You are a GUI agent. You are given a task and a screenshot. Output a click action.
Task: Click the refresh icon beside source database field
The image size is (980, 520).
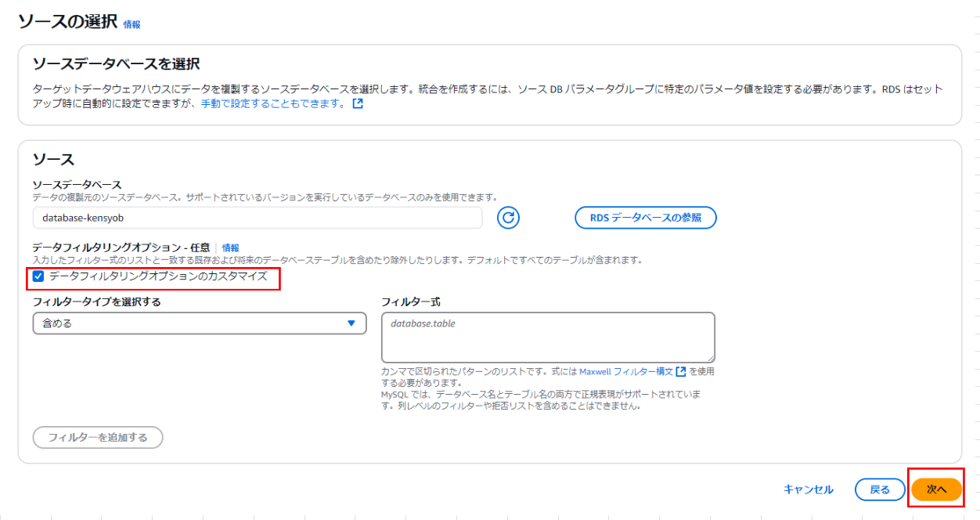[507, 218]
